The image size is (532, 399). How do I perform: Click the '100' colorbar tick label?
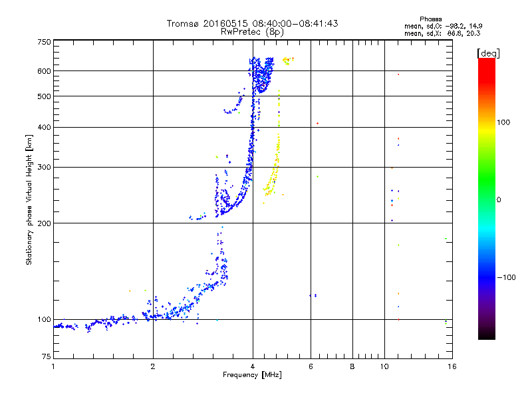coord(503,122)
